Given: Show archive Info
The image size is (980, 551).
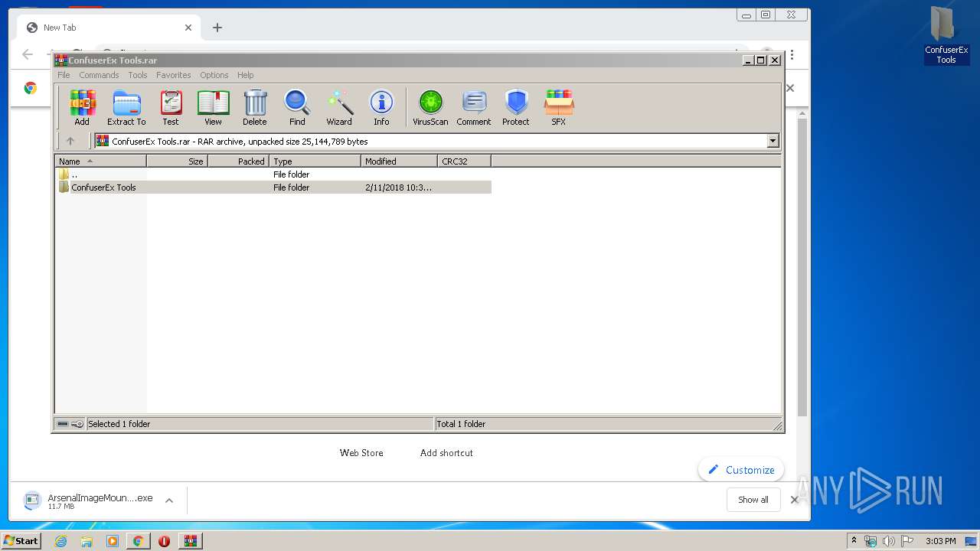Looking at the screenshot, I should point(381,107).
